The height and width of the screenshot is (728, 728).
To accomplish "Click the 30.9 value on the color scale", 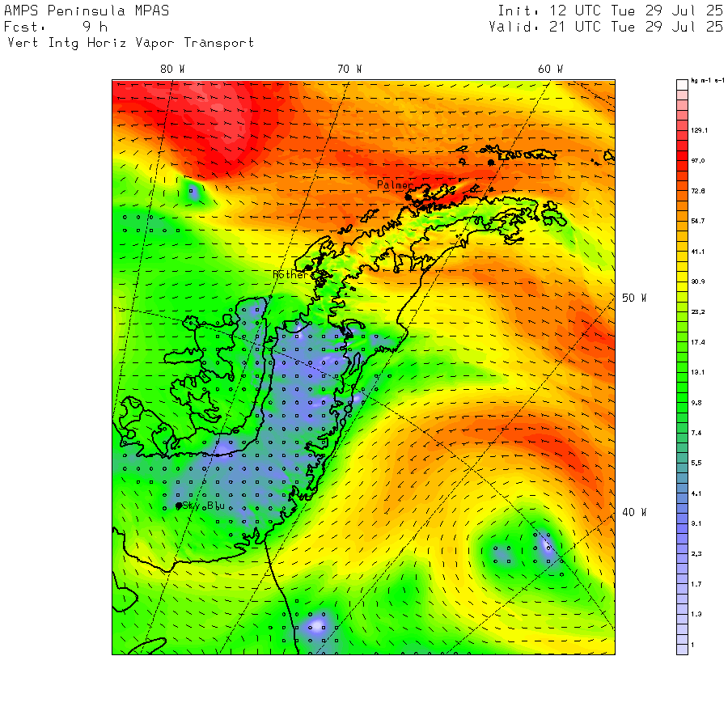I will pyautogui.click(x=698, y=281).
